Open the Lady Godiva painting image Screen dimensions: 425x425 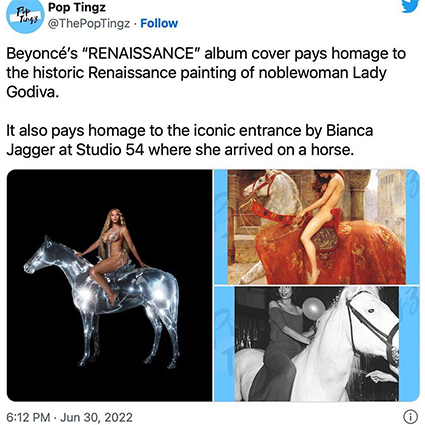(317, 227)
